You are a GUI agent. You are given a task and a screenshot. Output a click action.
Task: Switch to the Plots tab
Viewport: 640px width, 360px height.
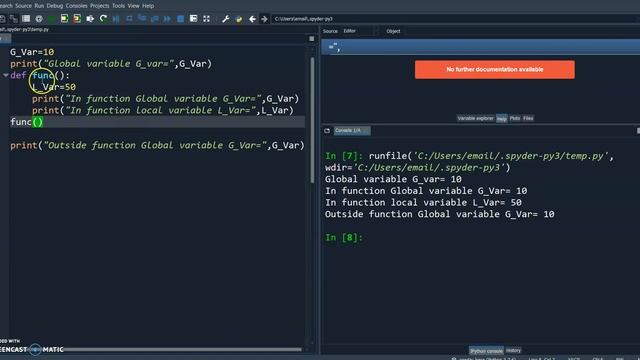[x=515, y=118]
